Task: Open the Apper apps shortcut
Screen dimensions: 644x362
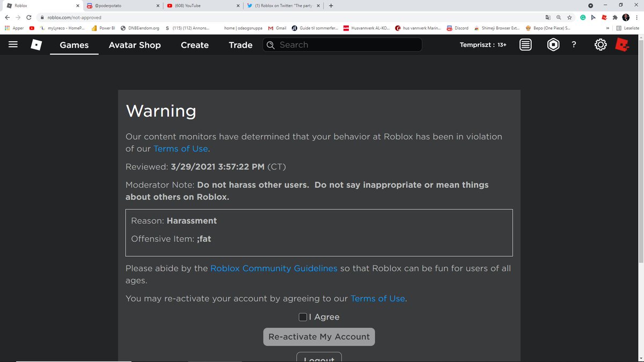Action: (14, 28)
